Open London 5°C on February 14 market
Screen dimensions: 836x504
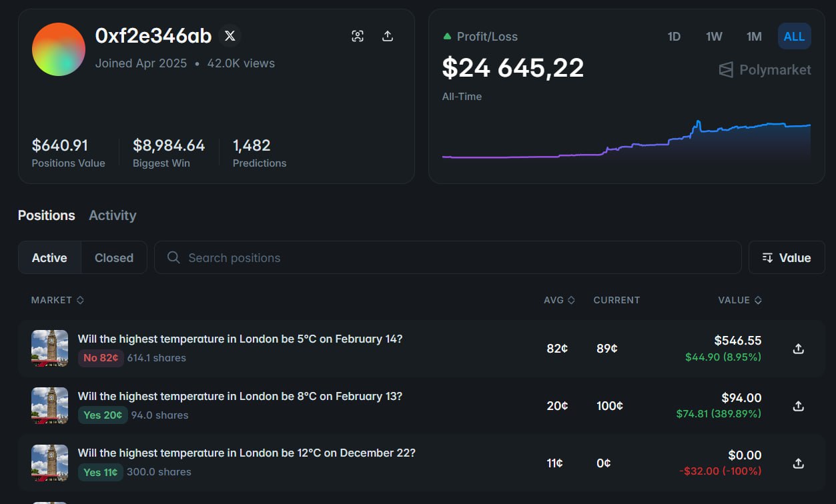click(x=240, y=339)
